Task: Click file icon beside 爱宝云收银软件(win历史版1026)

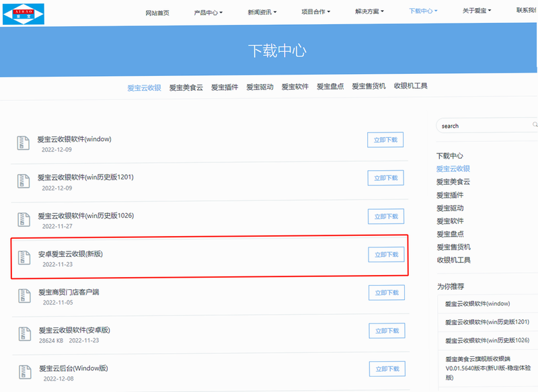Action: [x=24, y=219]
